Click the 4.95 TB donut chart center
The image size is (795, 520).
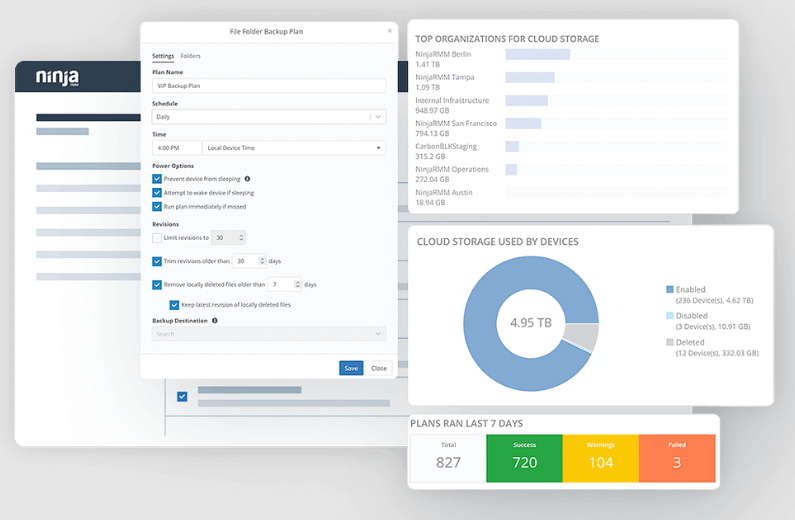tap(531, 323)
